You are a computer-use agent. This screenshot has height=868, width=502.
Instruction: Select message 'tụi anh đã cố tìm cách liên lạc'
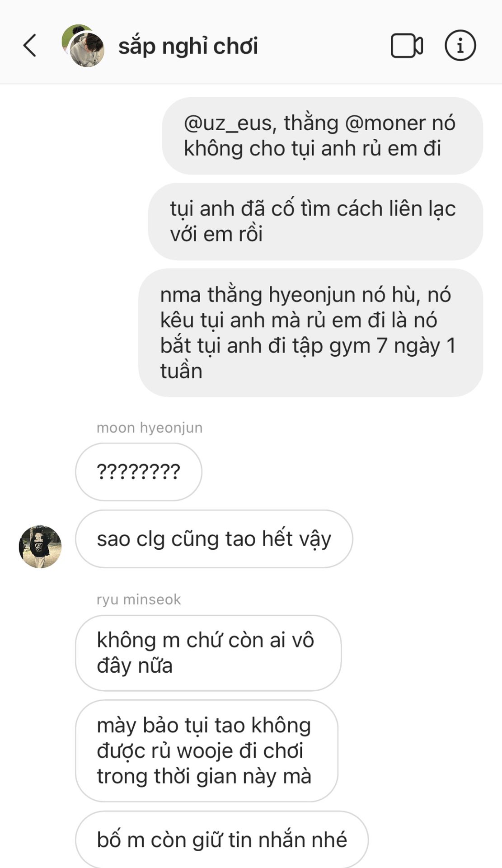pos(315,221)
